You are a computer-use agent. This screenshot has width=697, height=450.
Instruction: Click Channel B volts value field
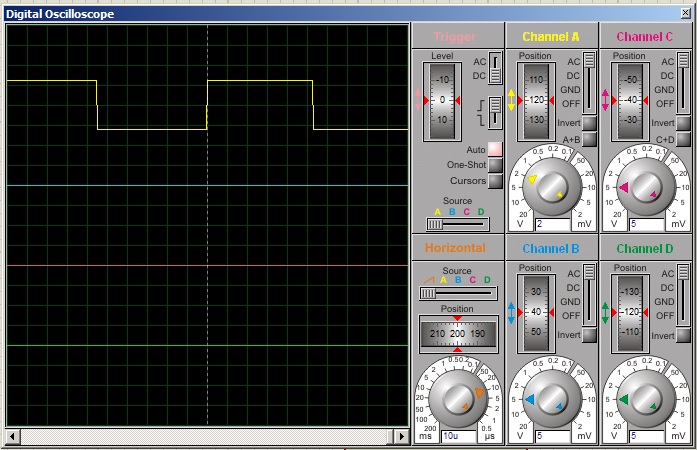coord(553,436)
